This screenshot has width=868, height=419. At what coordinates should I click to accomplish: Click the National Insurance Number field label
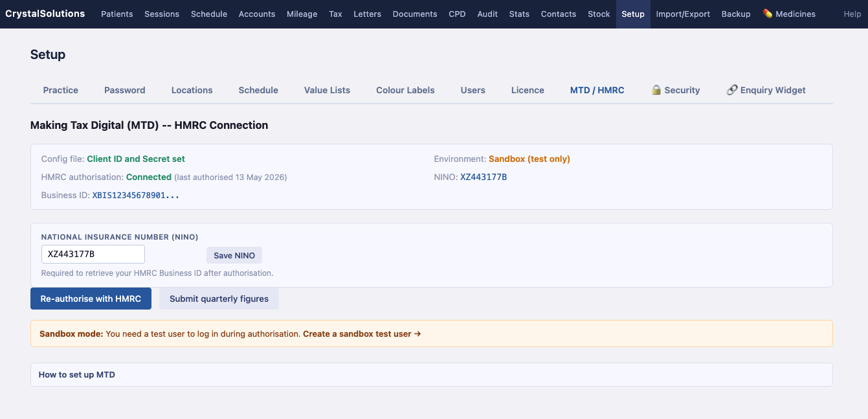coord(120,237)
